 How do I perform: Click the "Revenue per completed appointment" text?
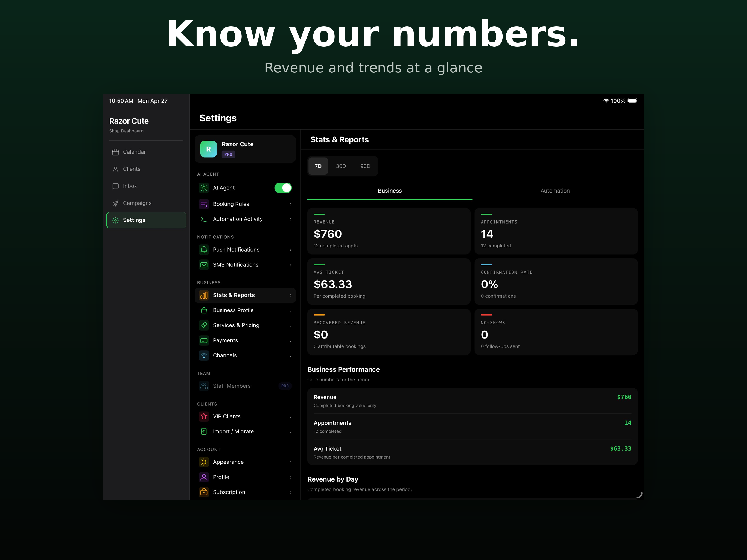(x=352, y=457)
